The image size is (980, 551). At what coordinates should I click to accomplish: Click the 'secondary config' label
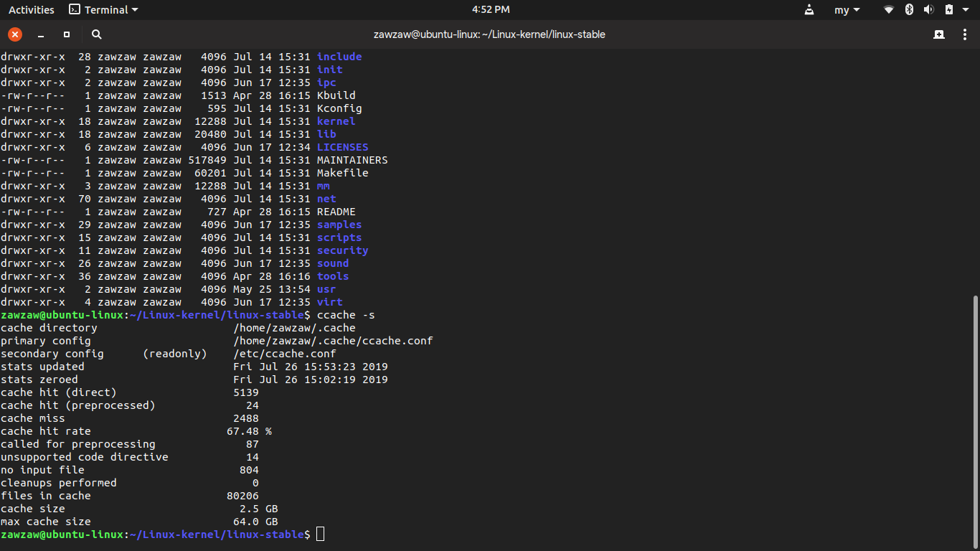tap(52, 354)
